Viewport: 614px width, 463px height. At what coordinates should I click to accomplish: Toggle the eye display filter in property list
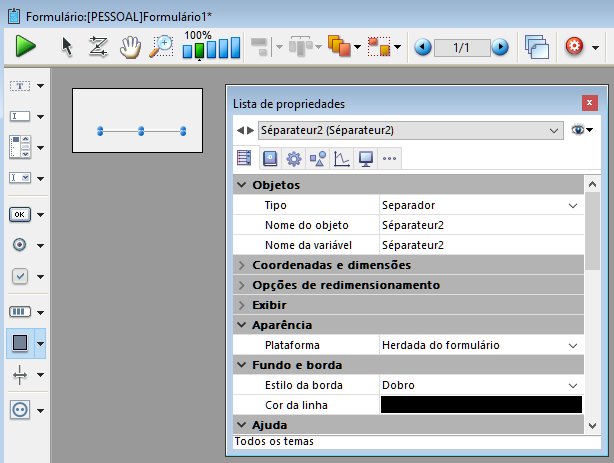tap(580, 130)
